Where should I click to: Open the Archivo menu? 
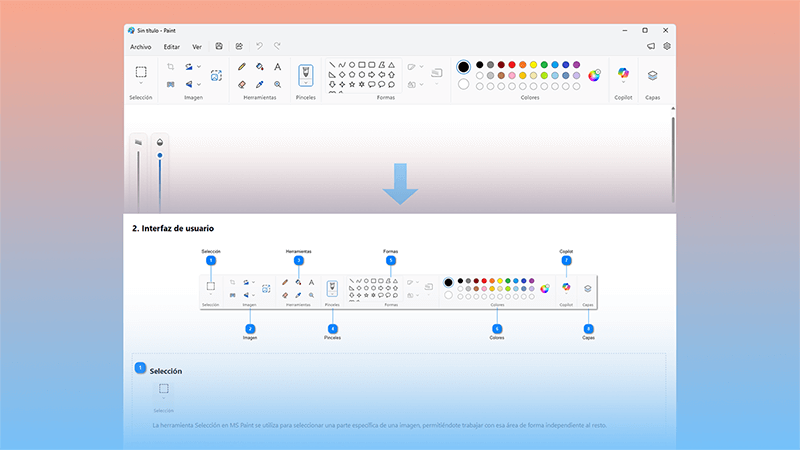140,46
